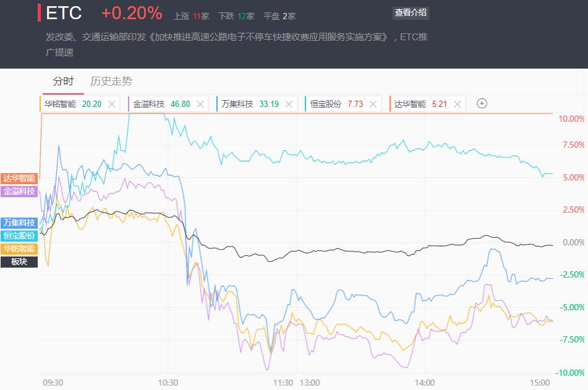The width and height of the screenshot is (588, 390).
Task: Open the 历史走势 tab
Action: click(111, 81)
